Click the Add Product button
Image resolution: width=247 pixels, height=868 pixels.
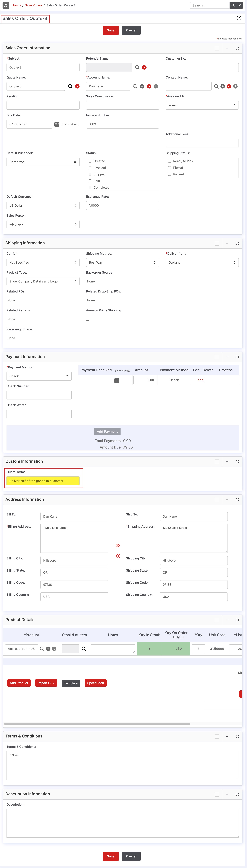pyautogui.click(x=19, y=683)
